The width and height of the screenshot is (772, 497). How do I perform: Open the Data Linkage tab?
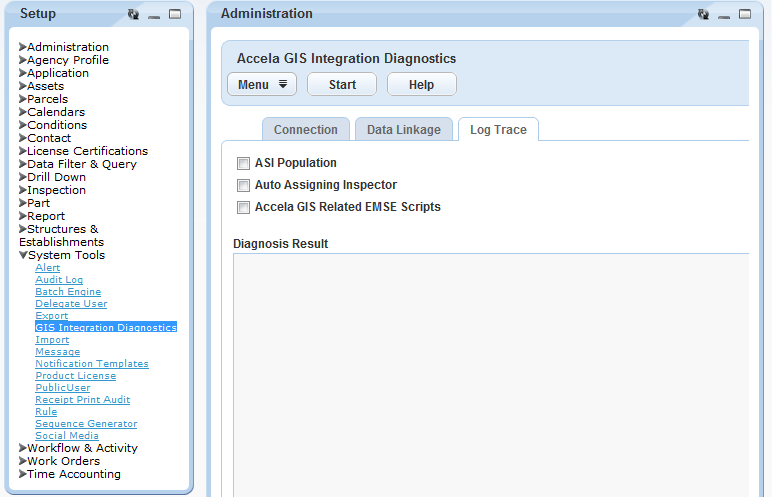pos(403,130)
